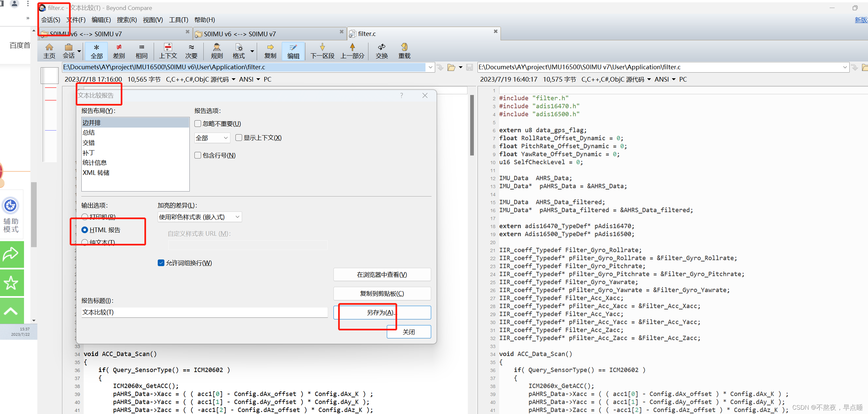Open right pane file type dropdown

click(649, 79)
